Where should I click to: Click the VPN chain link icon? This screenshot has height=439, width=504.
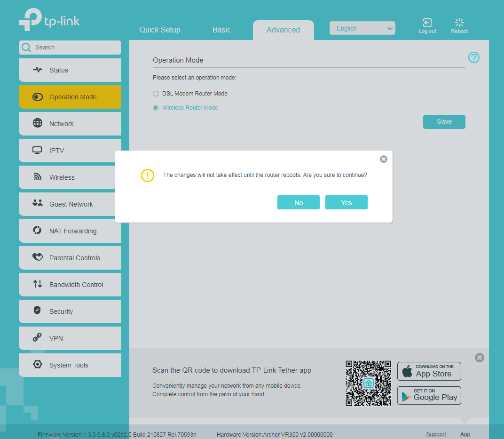pos(37,337)
